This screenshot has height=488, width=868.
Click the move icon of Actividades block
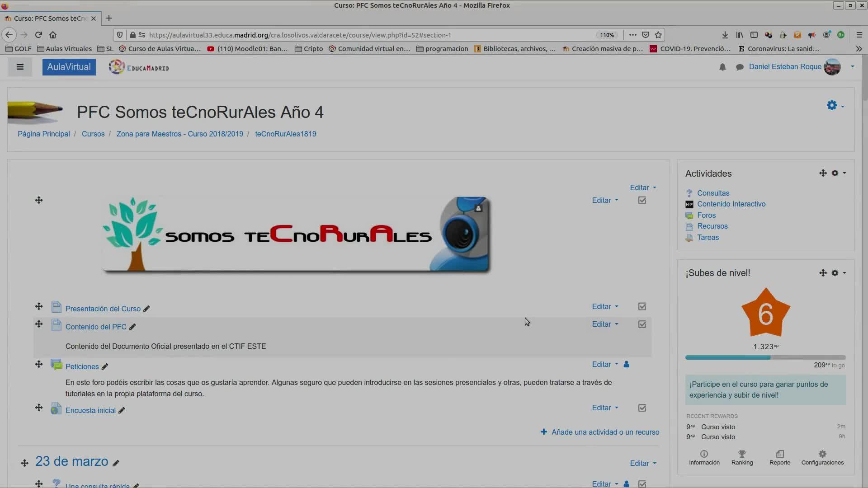pyautogui.click(x=823, y=173)
